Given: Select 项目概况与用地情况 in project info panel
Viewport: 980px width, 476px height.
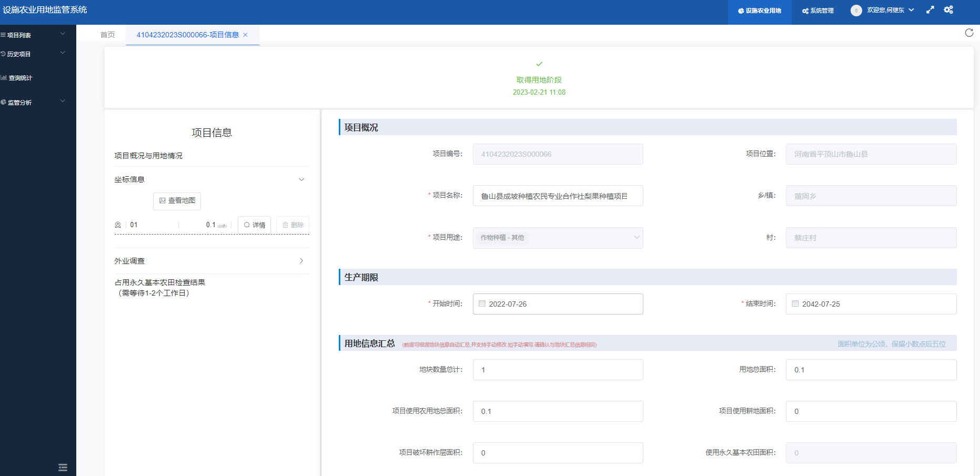Looking at the screenshot, I should point(148,156).
